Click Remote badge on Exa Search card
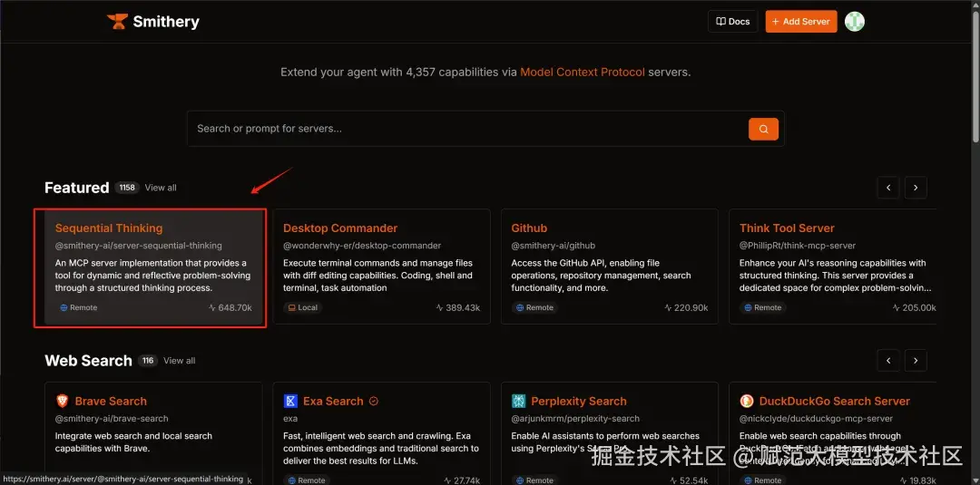Screen dimensions: 980x485 pos(307,480)
